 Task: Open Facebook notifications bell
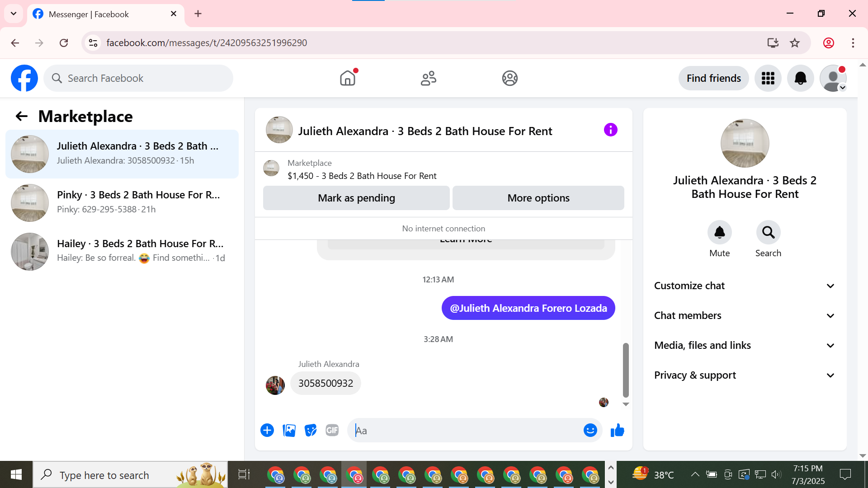pos(800,78)
